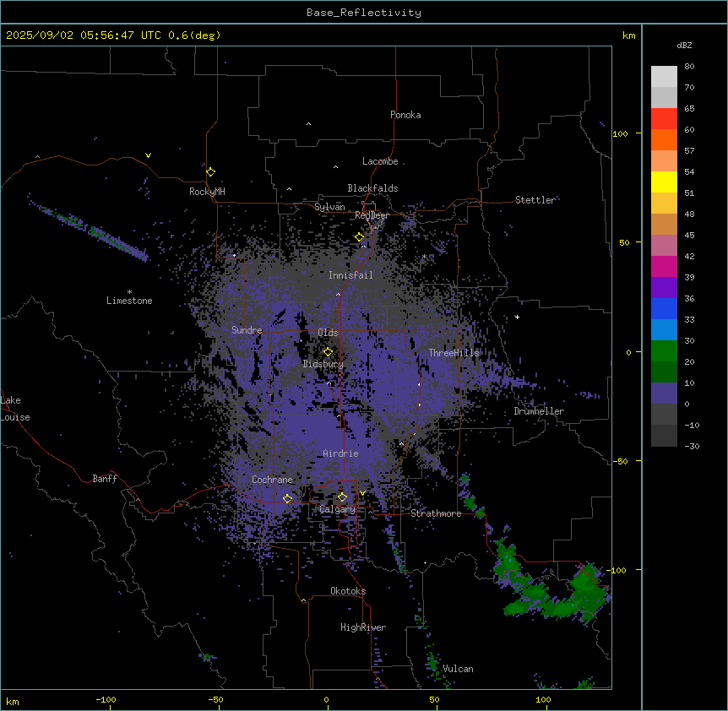Screen dimensions: 728x711
Task: Click the -50 tick on the right vertical axis
Action: [620, 461]
